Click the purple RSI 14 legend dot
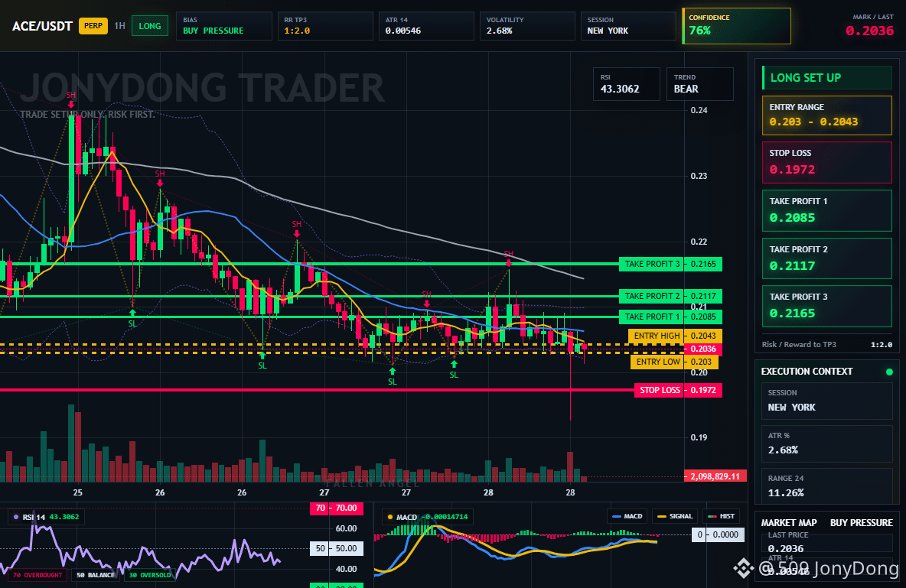This screenshot has height=588, width=906. point(16,517)
